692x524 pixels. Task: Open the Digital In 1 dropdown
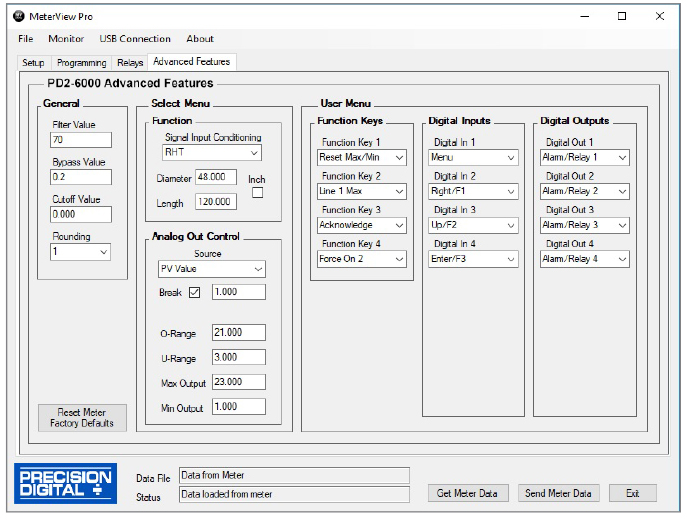473,157
